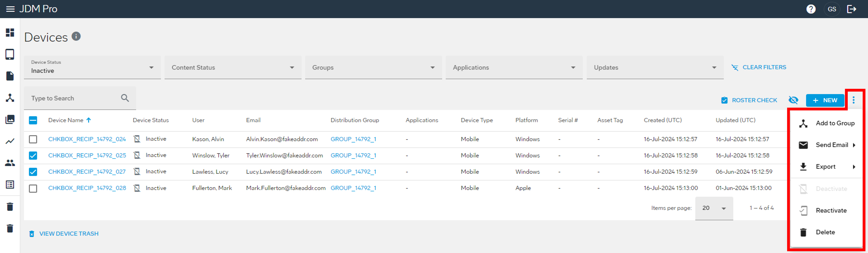
Task: Click the ROSTER CHECK button
Action: 749,100
